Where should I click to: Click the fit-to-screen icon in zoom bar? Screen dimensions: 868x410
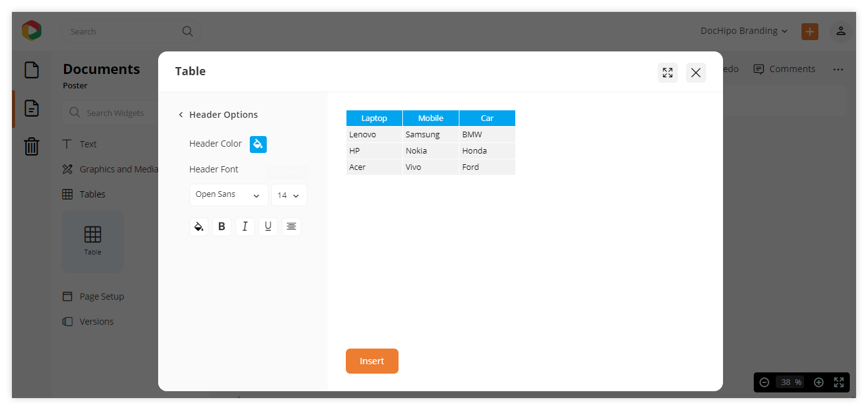[839, 382]
